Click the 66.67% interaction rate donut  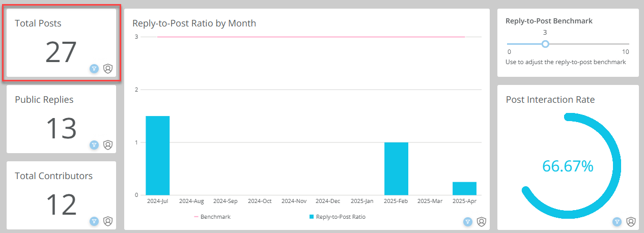568,166
